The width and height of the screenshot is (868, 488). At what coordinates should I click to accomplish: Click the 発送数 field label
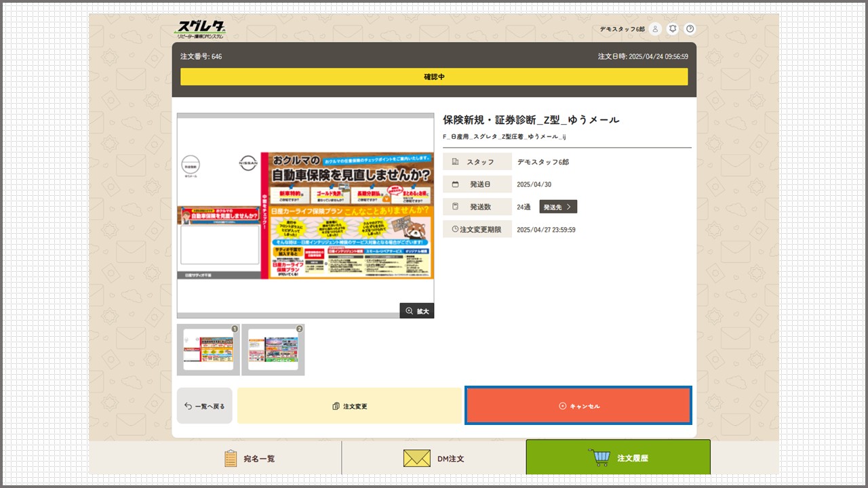click(477, 207)
